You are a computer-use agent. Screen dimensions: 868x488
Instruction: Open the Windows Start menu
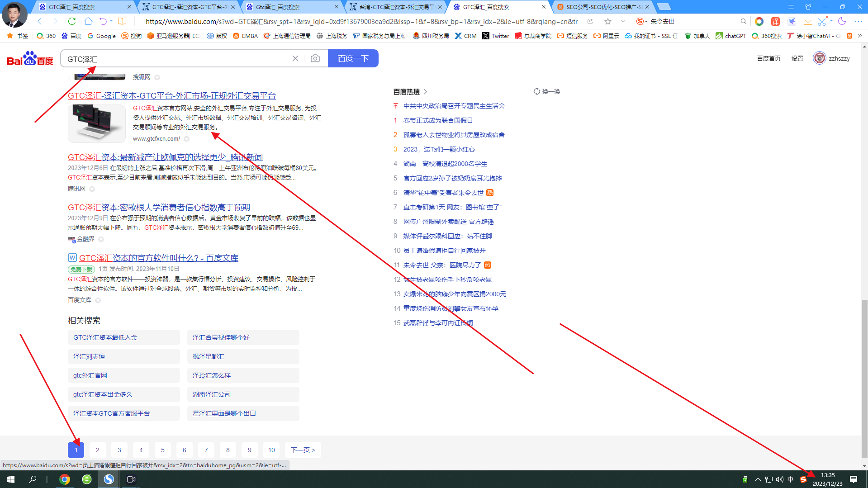pos(11,479)
